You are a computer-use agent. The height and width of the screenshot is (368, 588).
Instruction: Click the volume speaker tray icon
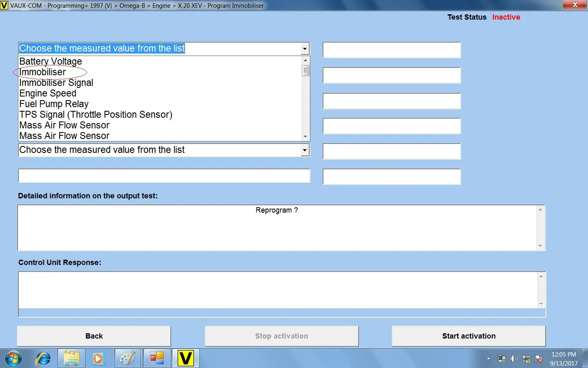click(x=514, y=359)
